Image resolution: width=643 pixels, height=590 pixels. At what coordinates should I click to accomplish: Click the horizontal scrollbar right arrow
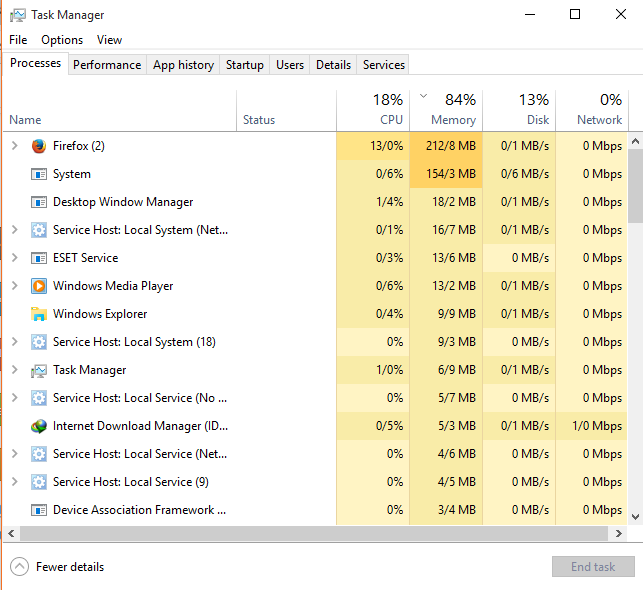[619, 533]
